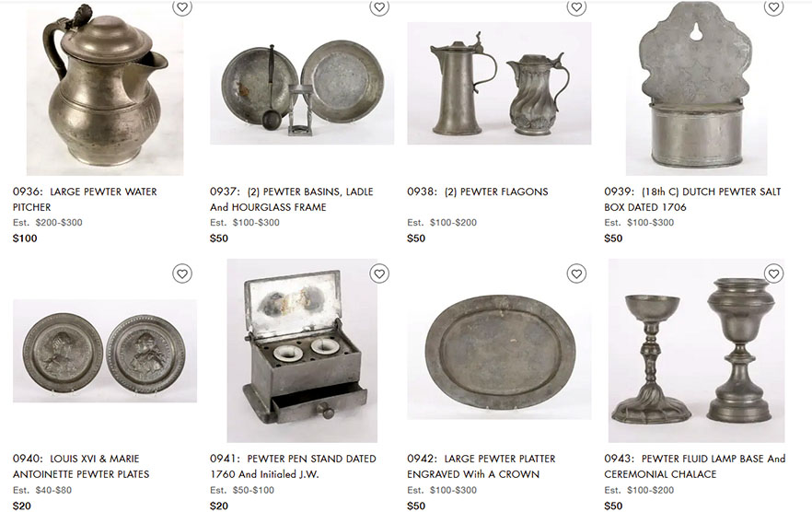Open lot 0939 Dutch Pewter Salt Box title
The width and height of the screenshot is (812, 512).
coord(692,200)
